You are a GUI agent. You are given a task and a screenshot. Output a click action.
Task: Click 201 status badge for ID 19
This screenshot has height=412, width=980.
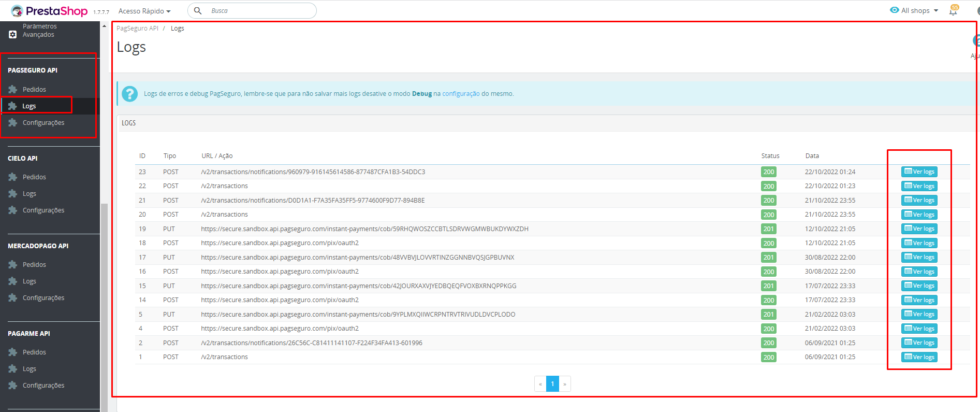click(769, 229)
